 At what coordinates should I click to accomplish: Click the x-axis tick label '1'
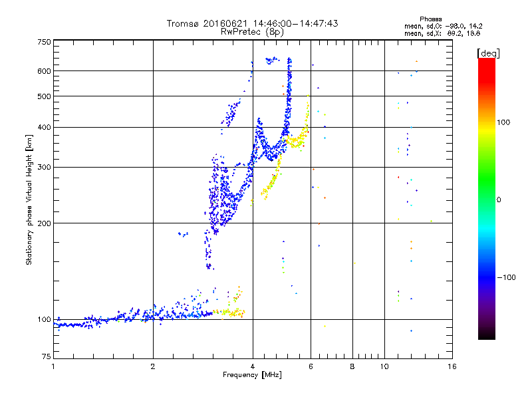click(x=53, y=366)
